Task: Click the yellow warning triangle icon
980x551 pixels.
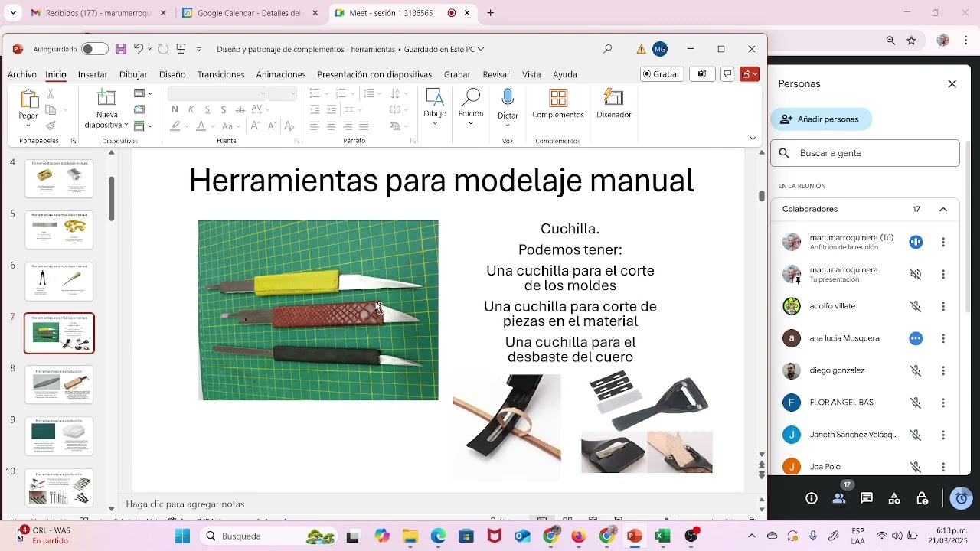Action: [642, 49]
